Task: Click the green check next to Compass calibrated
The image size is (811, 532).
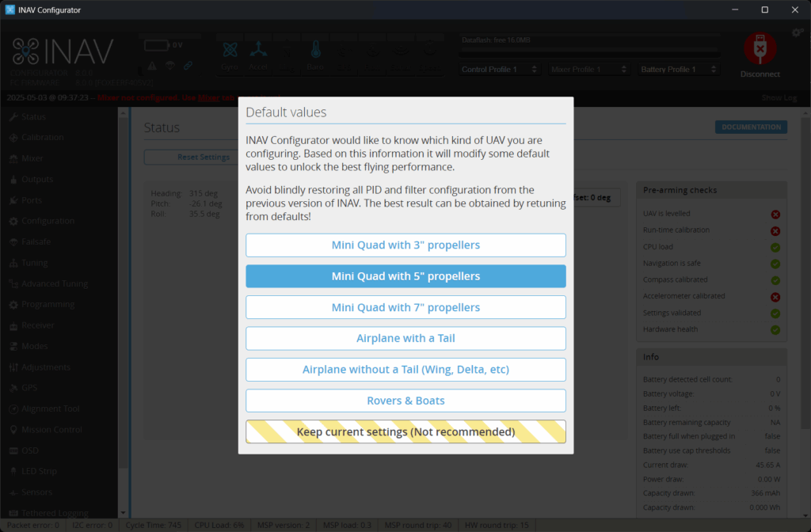Action: [775, 281]
